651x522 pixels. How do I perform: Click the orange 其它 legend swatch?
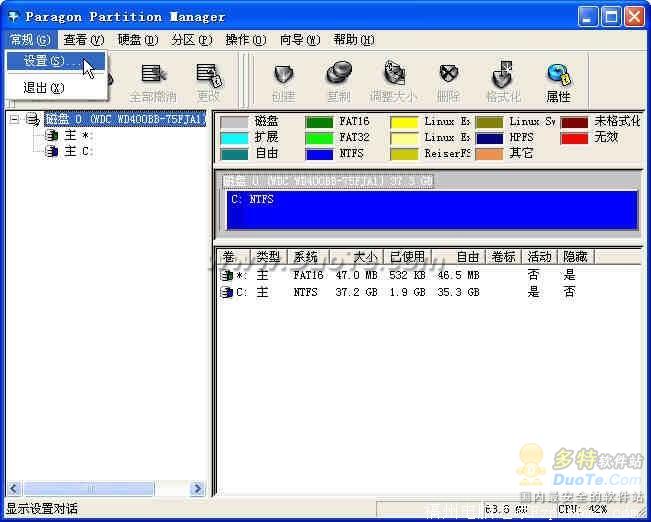click(489, 154)
